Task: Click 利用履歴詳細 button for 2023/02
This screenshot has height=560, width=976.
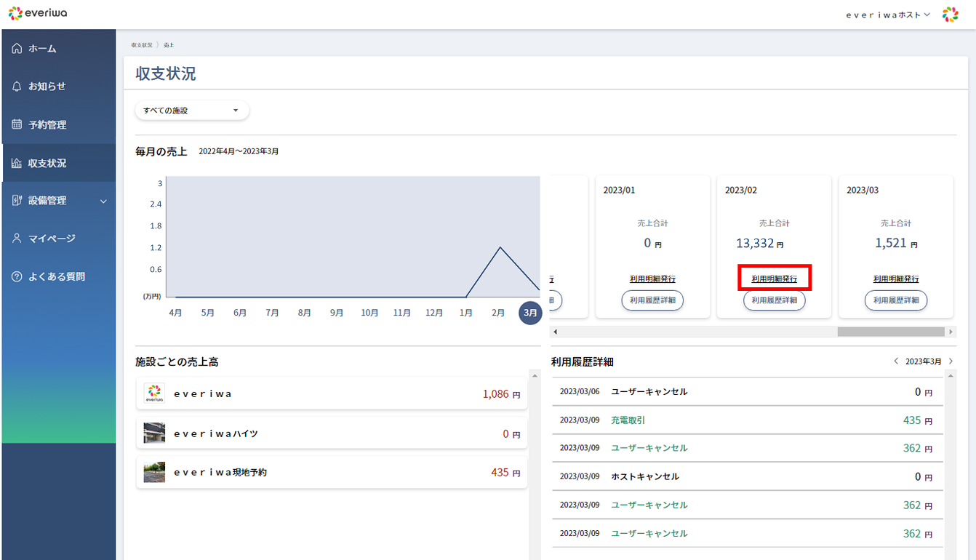Action: 774,300
